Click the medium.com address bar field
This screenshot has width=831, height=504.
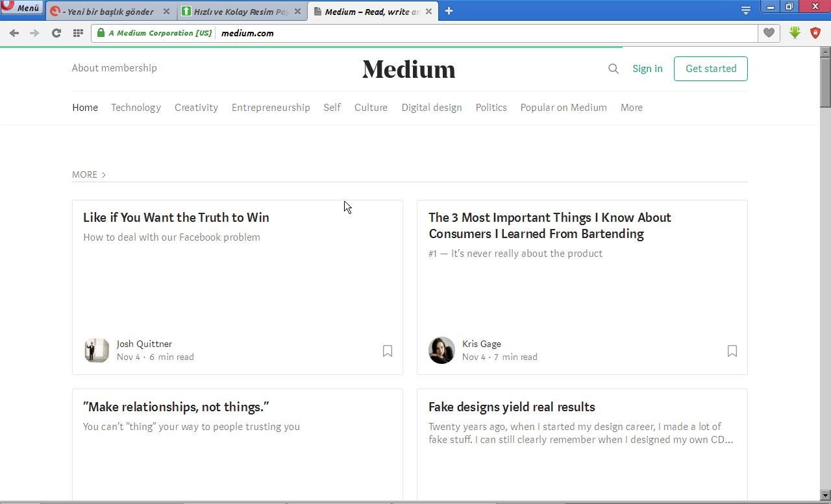click(x=487, y=33)
